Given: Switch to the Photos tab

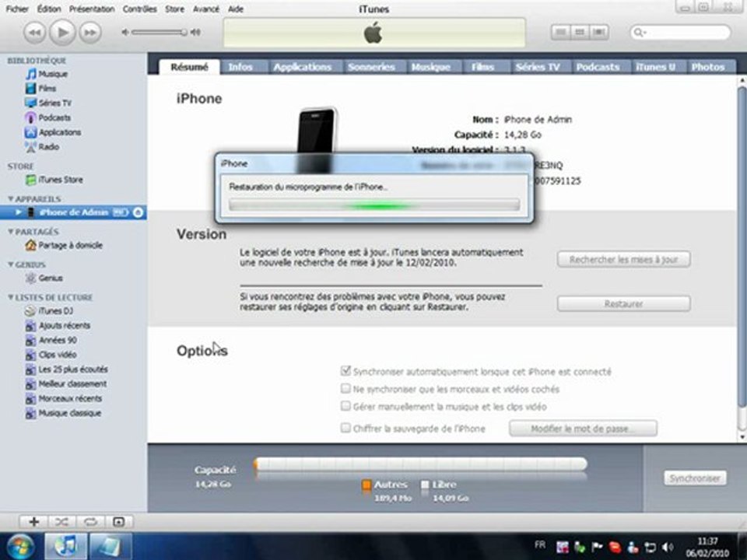Looking at the screenshot, I should [x=708, y=67].
